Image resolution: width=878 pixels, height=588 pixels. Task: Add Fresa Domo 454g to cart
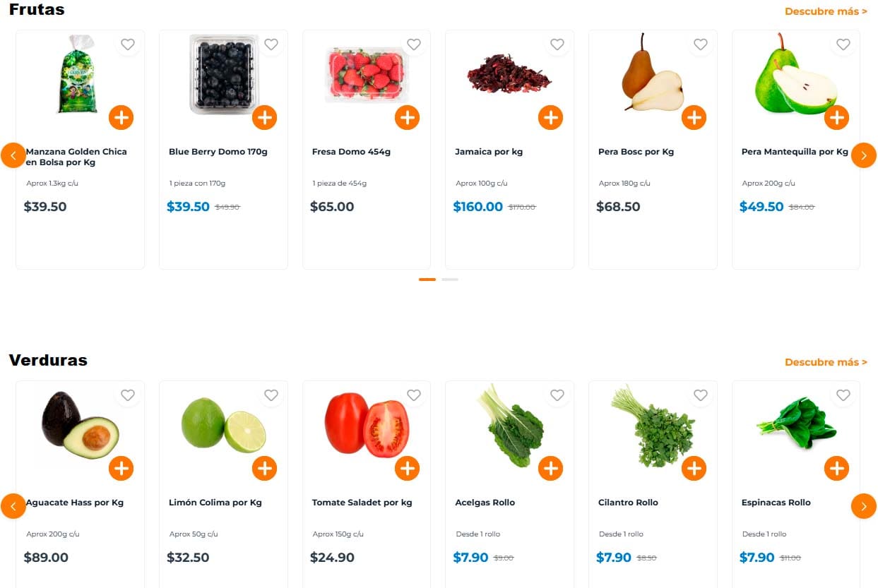407,117
